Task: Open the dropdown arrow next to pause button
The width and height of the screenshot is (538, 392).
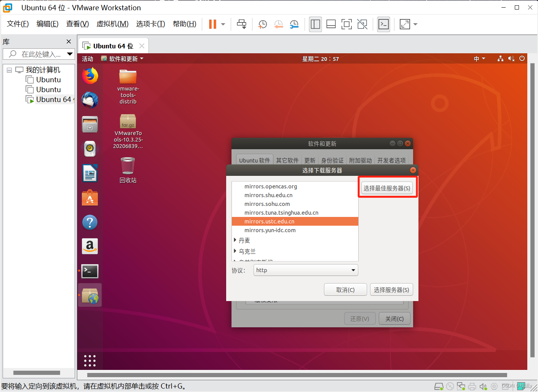Action: [223, 24]
